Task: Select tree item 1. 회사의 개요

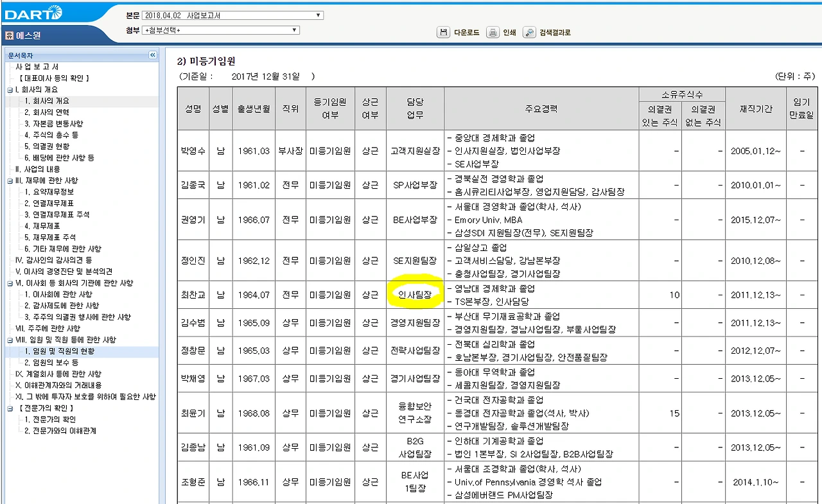Action: (47, 101)
